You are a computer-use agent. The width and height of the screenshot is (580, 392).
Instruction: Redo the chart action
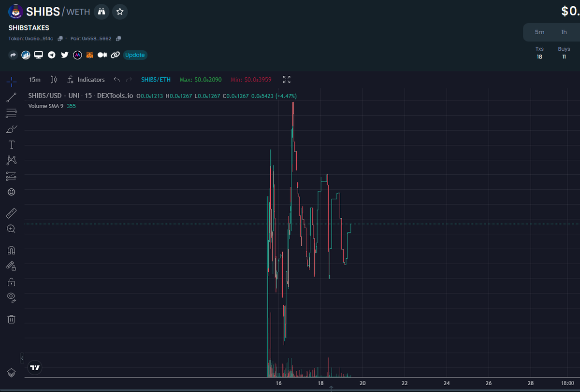[x=129, y=80]
